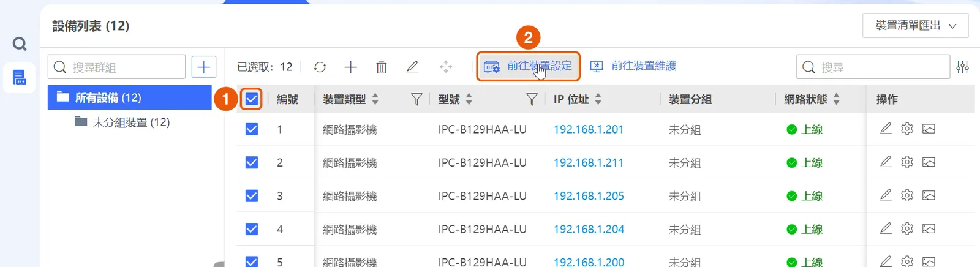Open image icon for 192.168.1.211

[929, 162]
